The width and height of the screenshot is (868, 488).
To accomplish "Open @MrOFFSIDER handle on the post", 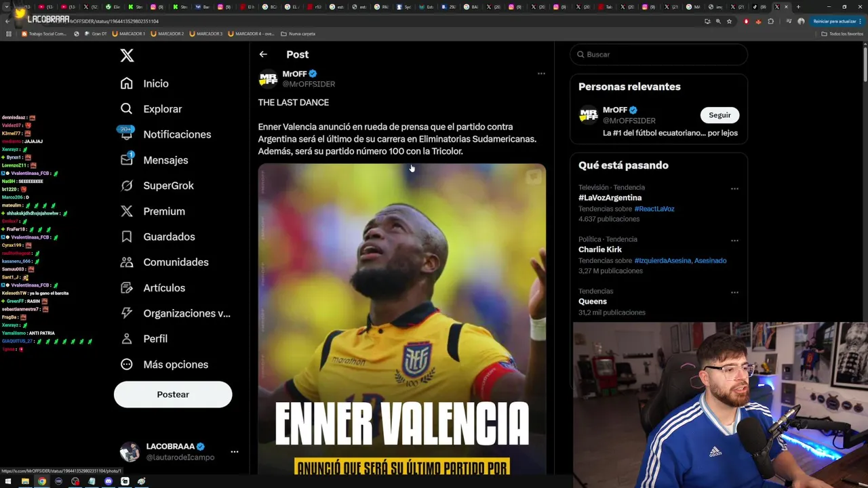I will click(309, 84).
